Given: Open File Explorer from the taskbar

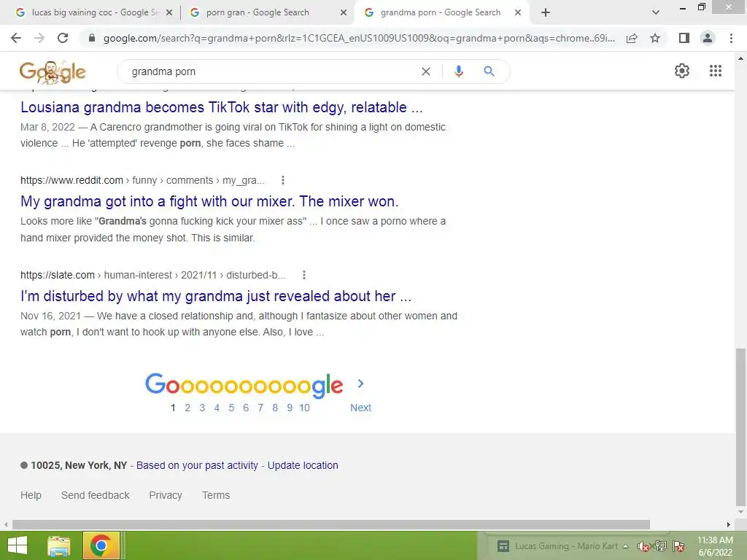Looking at the screenshot, I should (59, 545).
